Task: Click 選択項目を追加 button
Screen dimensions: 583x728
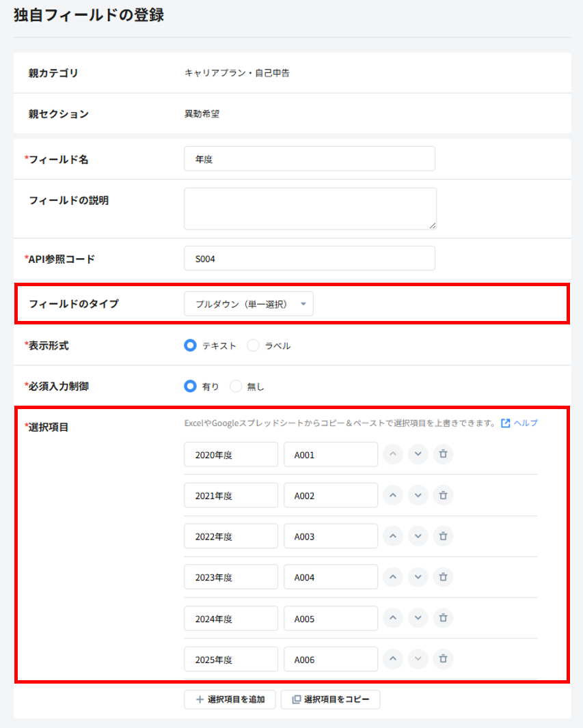Action: point(229,699)
